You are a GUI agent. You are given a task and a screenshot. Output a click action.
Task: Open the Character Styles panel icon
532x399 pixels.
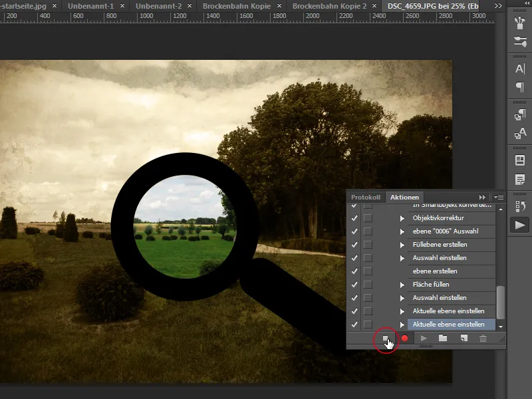tap(520, 134)
